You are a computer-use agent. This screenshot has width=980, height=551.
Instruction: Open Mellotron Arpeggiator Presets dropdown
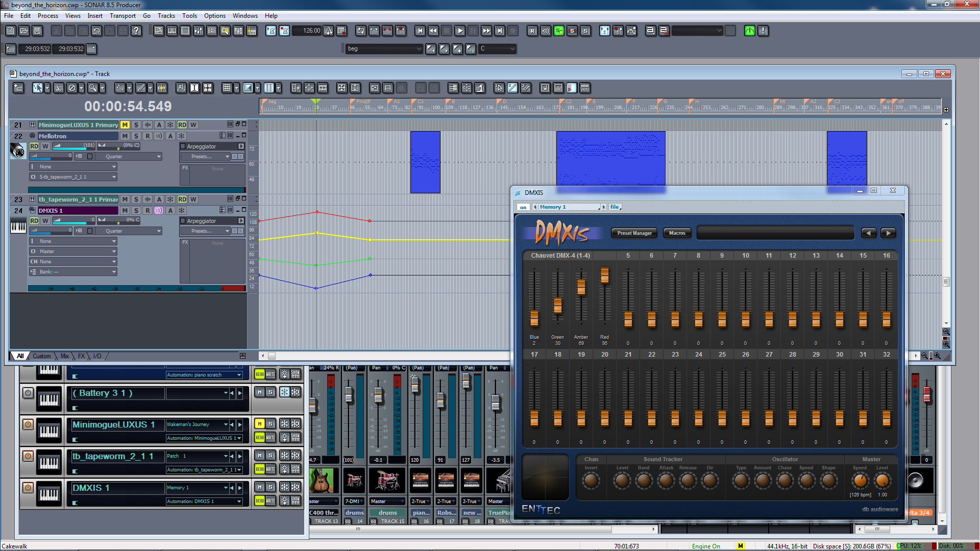205,157
